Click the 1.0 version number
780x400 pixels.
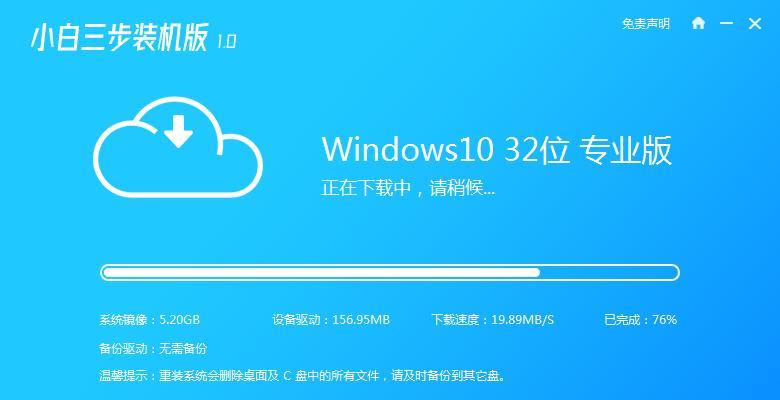[x=226, y=41]
